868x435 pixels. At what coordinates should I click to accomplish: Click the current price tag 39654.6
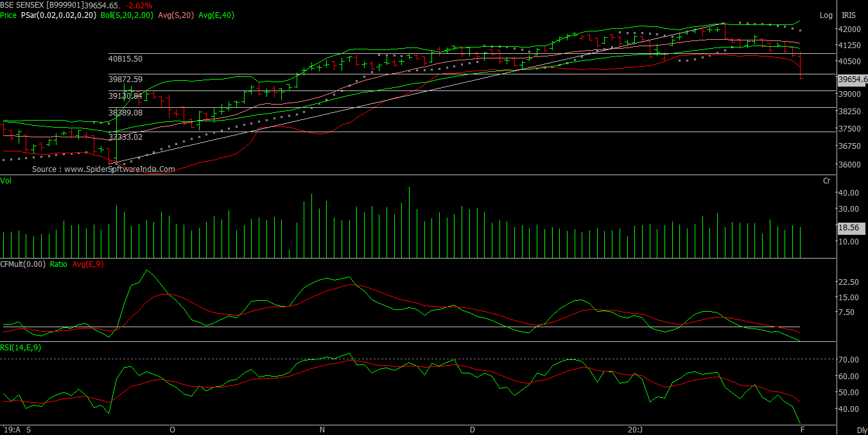pos(852,79)
